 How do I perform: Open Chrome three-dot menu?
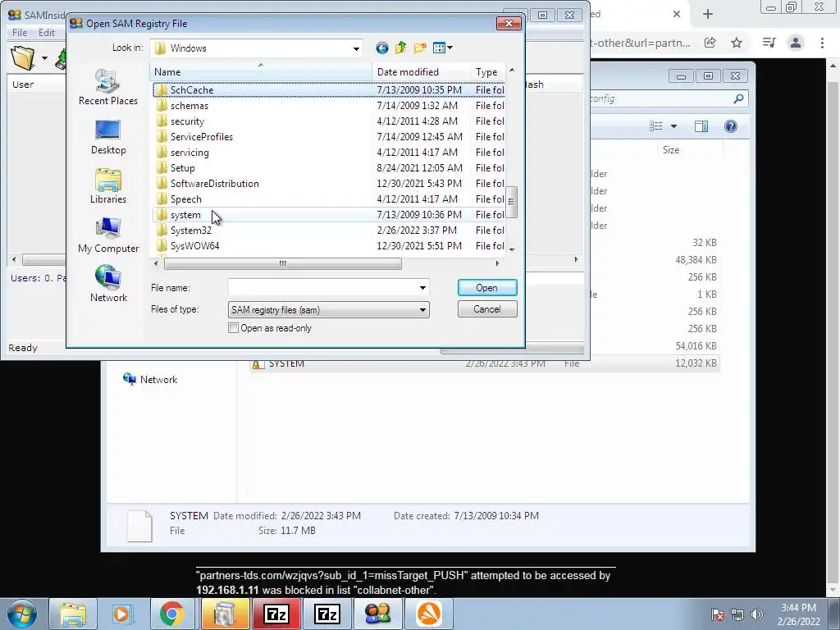[822, 43]
